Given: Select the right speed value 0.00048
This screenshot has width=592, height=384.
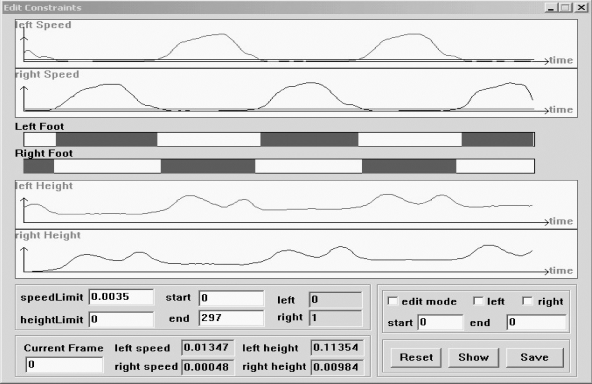Looking at the screenshot, I should click(x=207, y=367).
